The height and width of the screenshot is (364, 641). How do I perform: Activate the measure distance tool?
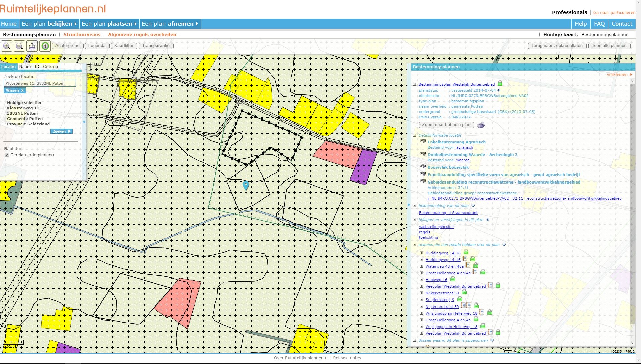coord(32,46)
